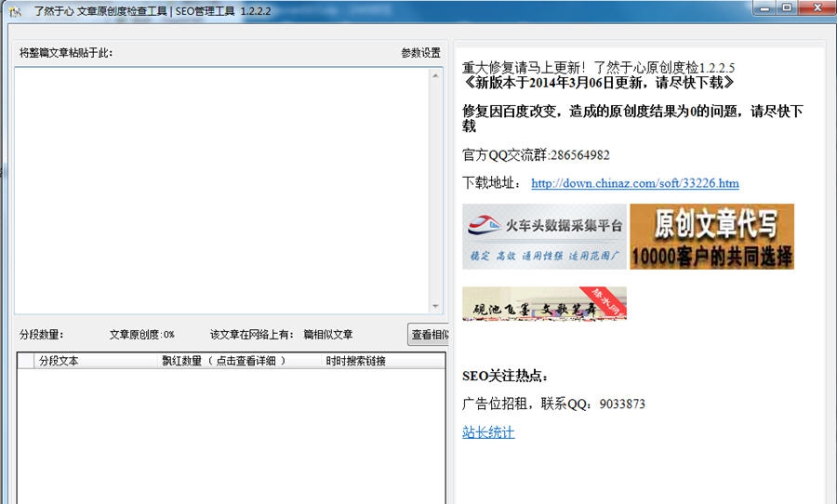
Task: Click the official QQ group number 286564982
Action: (579, 154)
